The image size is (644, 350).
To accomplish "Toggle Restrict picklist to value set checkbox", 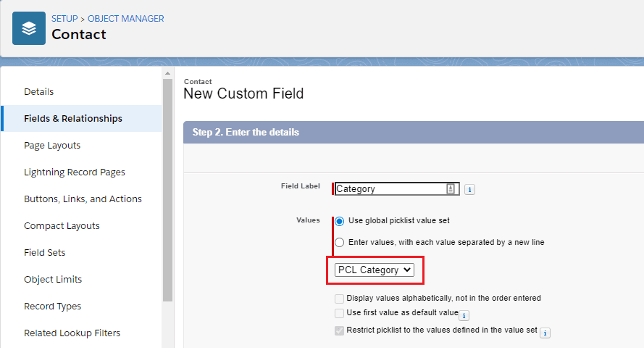I will click(340, 330).
